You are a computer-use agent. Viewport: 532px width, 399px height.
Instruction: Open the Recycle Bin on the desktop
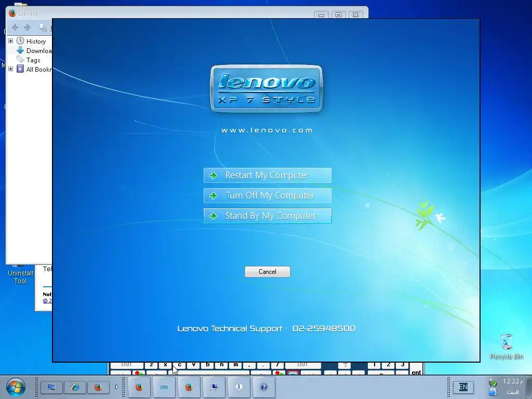(x=507, y=347)
